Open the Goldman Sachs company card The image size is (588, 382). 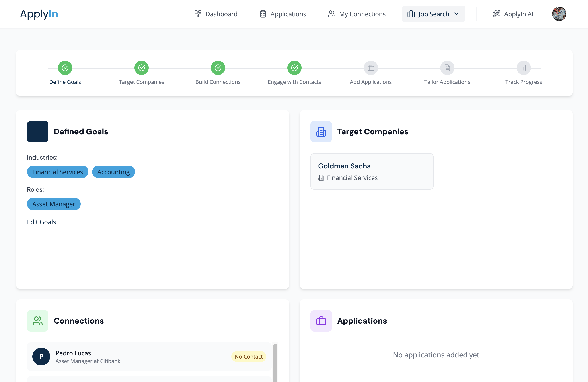tap(372, 171)
